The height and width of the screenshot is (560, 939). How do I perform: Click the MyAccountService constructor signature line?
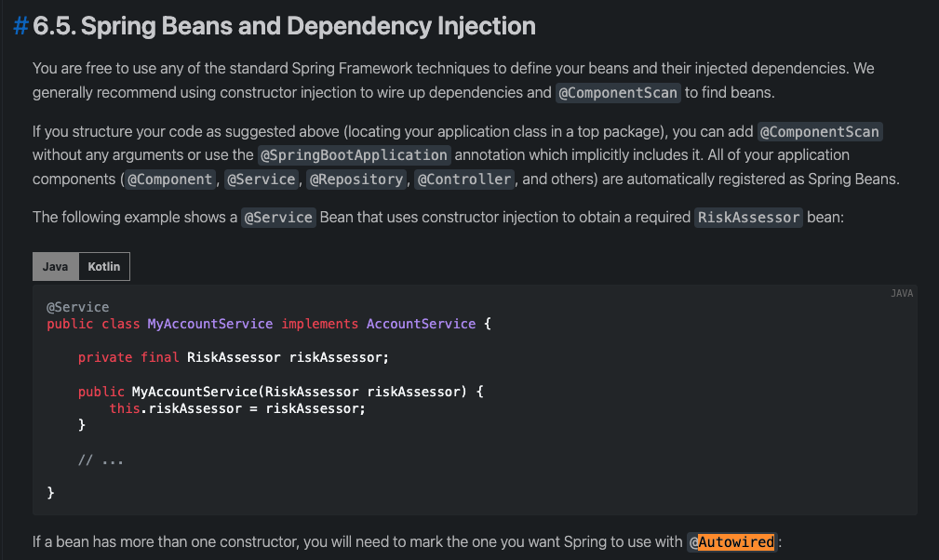click(280, 392)
